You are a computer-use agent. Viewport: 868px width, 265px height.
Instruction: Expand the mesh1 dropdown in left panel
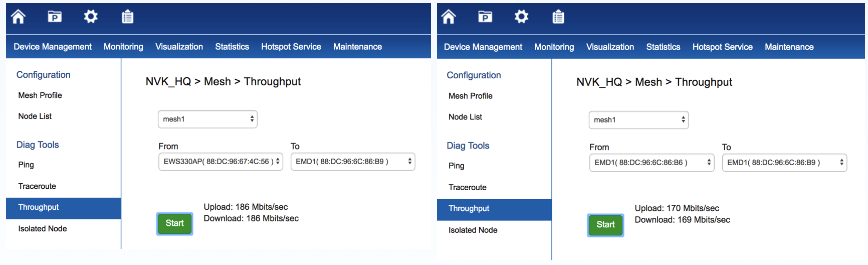pyautogui.click(x=207, y=119)
